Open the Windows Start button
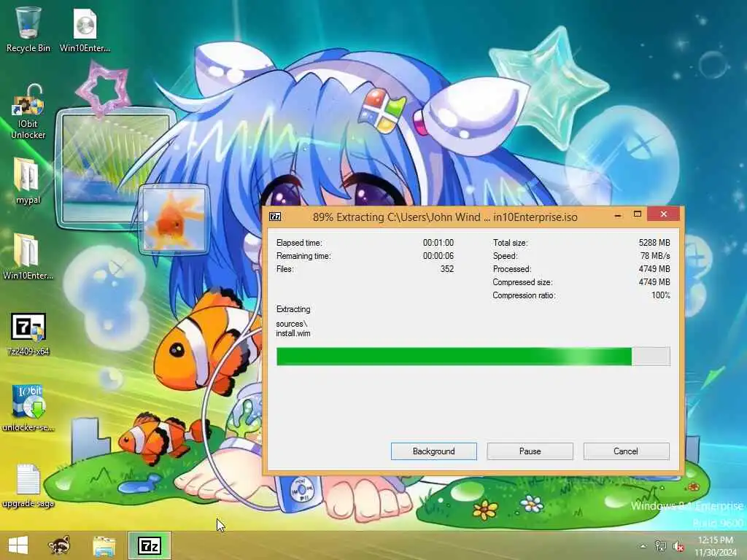 (18, 545)
